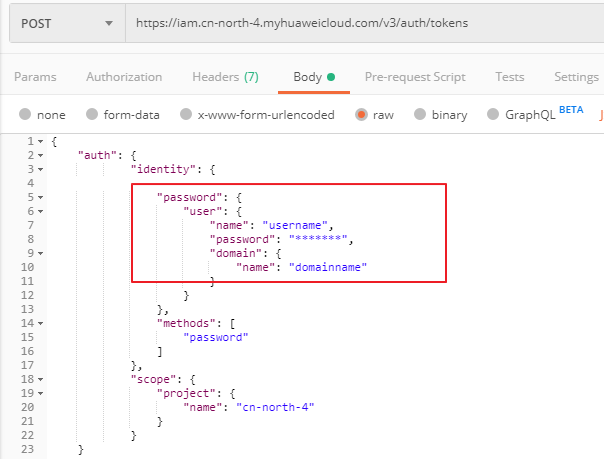Switch to the Params tab
This screenshot has height=459, width=604.
(x=35, y=77)
